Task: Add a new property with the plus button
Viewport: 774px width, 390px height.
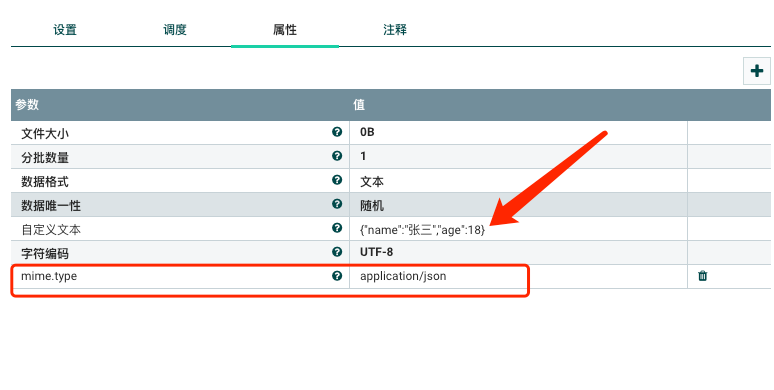Action: point(757,71)
